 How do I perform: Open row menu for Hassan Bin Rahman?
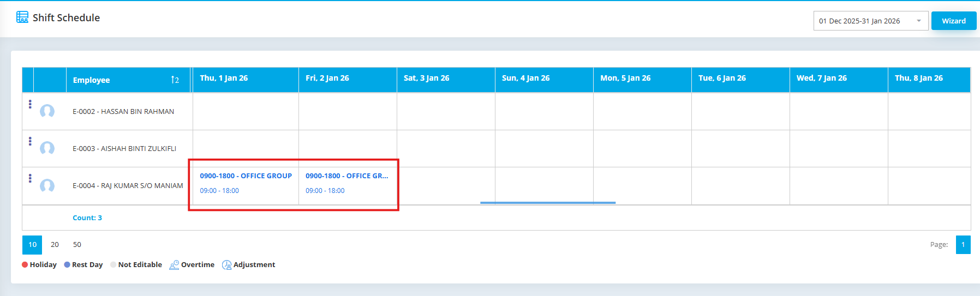(30, 104)
